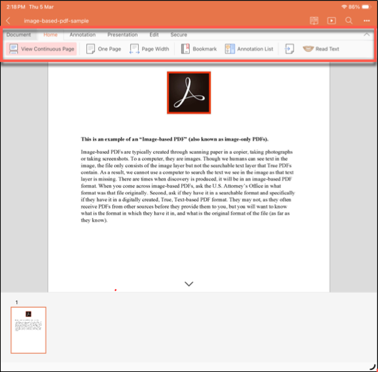
Task: Open the more options ellipsis menu
Action: (367, 21)
